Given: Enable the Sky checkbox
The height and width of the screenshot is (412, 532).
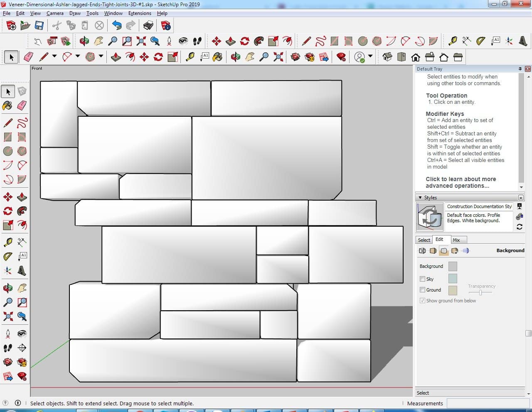Looking at the screenshot, I should [423, 279].
